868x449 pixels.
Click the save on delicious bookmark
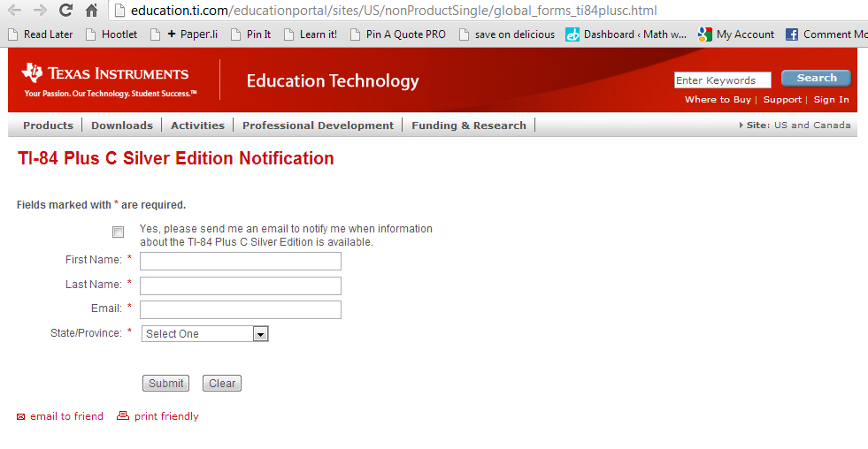click(x=507, y=34)
